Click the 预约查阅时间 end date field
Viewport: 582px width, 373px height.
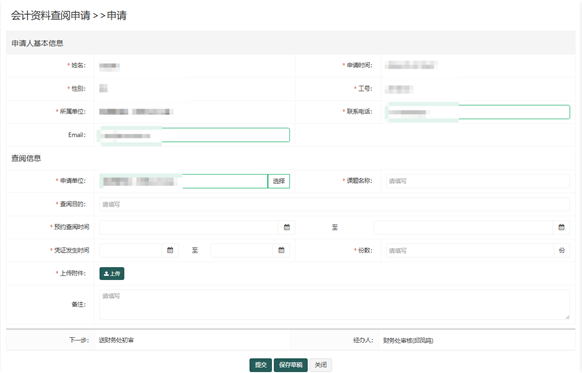[464, 227]
